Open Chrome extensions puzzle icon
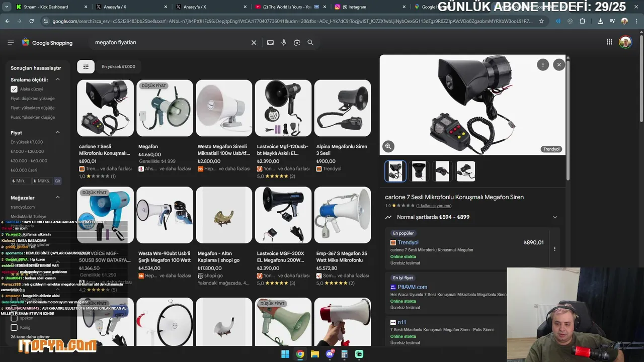This screenshot has width=644, height=362. pos(583,21)
